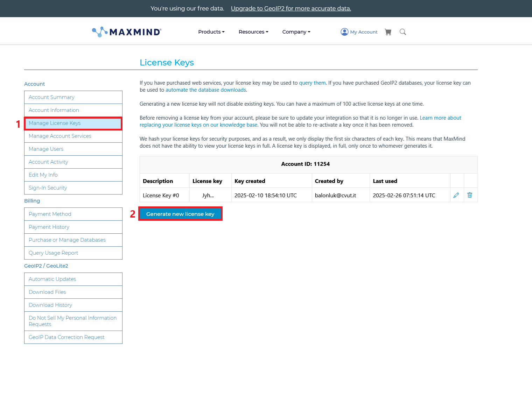Open GeoIP Data Correction Request
Viewport: 532px width, 396px height.
pos(66,337)
